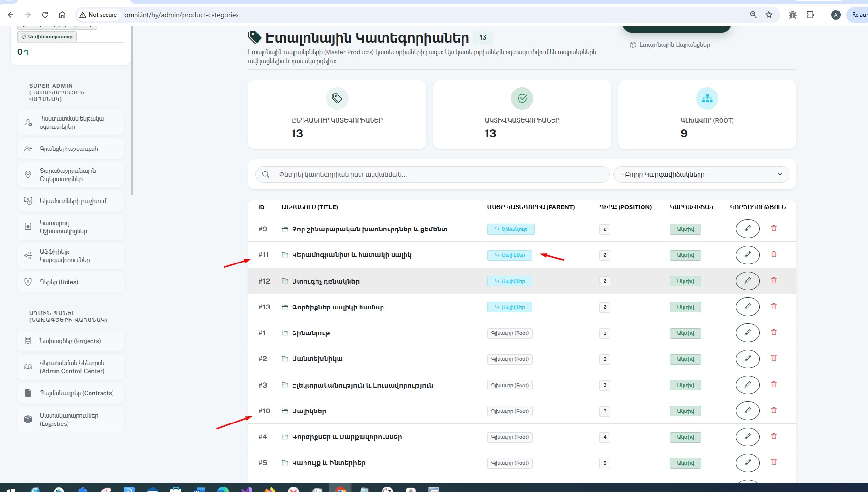Delete category #10 Սալիկներ trash icon
Image resolution: width=868 pixels, height=492 pixels.
774,411
